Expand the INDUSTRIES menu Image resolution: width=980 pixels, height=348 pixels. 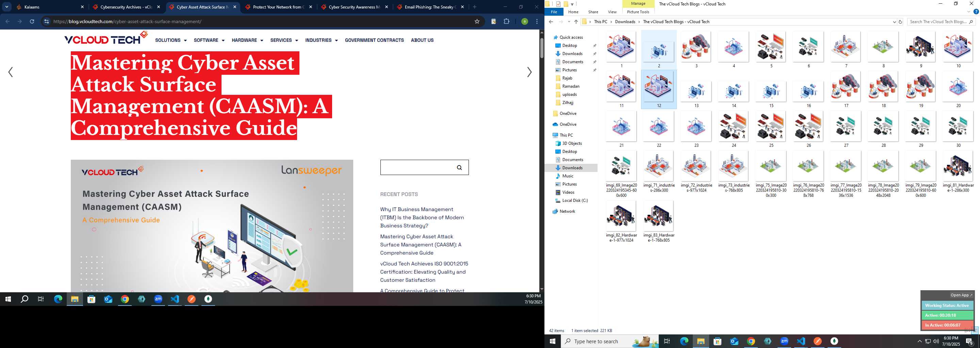(321, 40)
